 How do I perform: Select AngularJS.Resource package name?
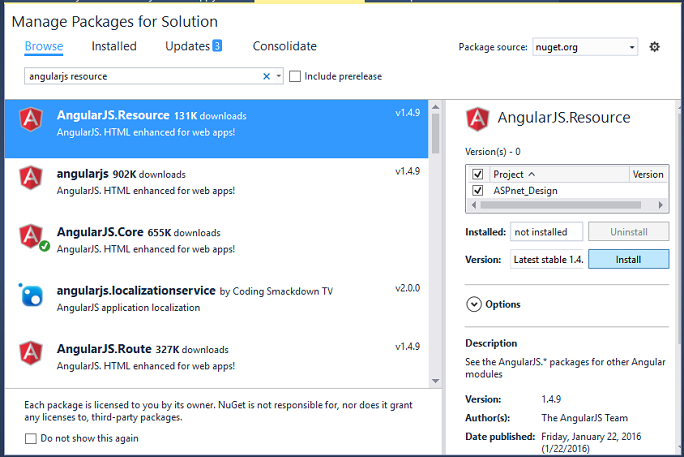[x=113, y=115]
